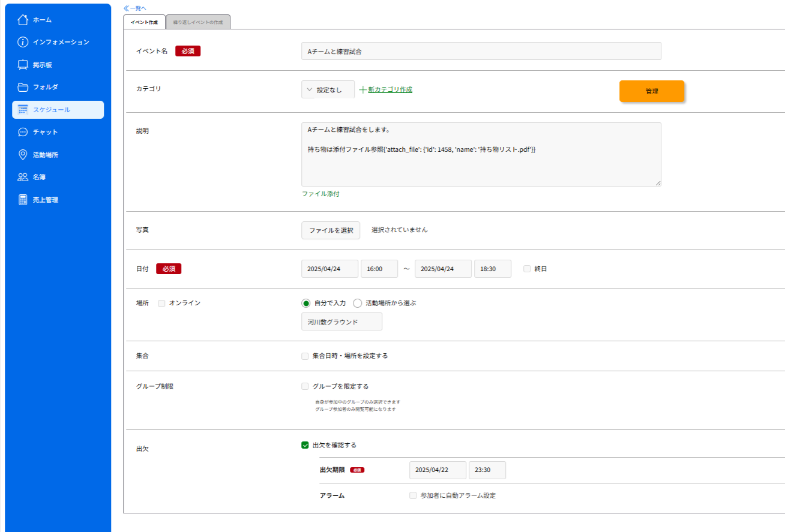Enable the オンライン checkbox
Screen dimensions: 785x532
[x=161, y=303]
